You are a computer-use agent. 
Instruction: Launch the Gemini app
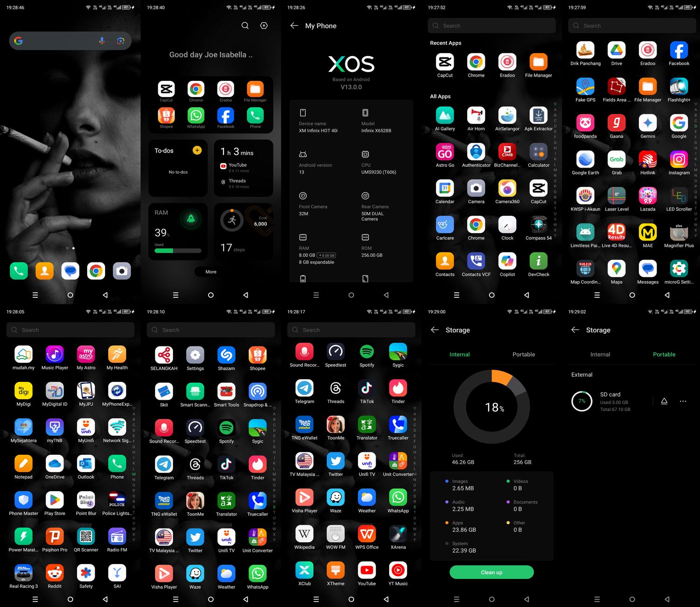coord(648,123)
